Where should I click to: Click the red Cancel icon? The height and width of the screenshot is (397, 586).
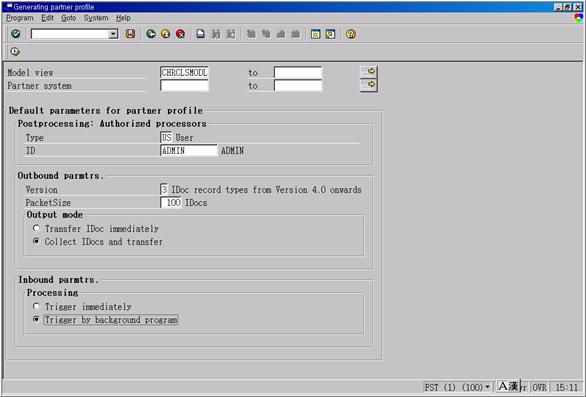[x=181, y=34]
